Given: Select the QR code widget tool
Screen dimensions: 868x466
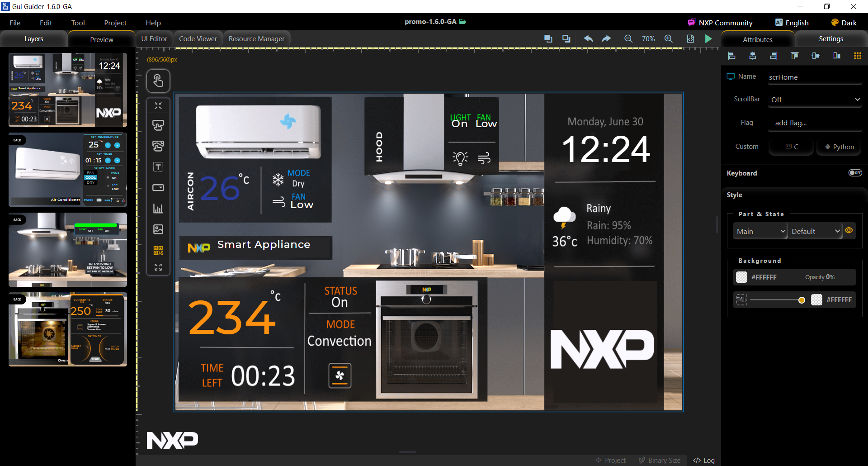Looking at the screenshot, I should 158,250.
